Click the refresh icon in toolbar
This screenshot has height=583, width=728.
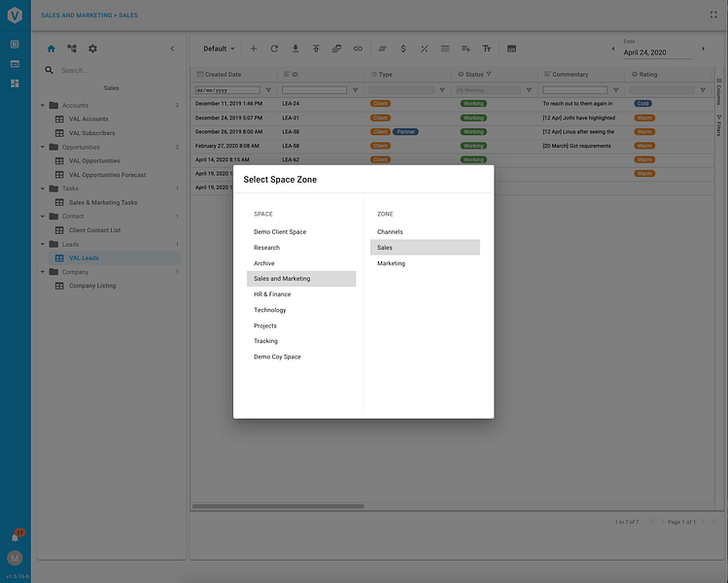point(274,49)
